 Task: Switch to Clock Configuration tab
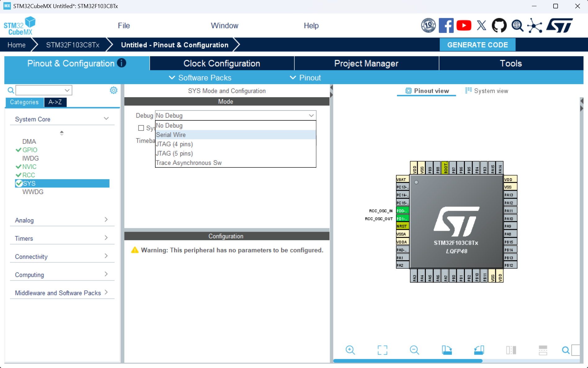click(222, 63)
